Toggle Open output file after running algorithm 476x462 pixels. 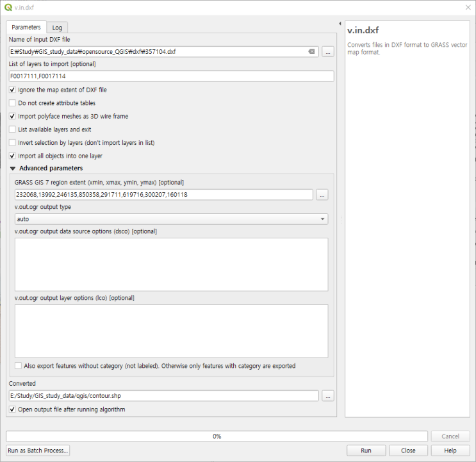(x=12, y=409)
